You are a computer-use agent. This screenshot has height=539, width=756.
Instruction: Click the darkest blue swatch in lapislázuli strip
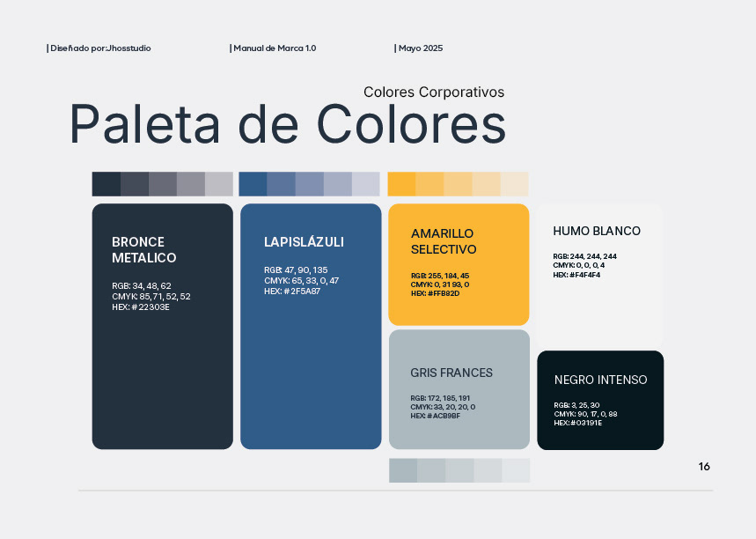coord(253,184)
